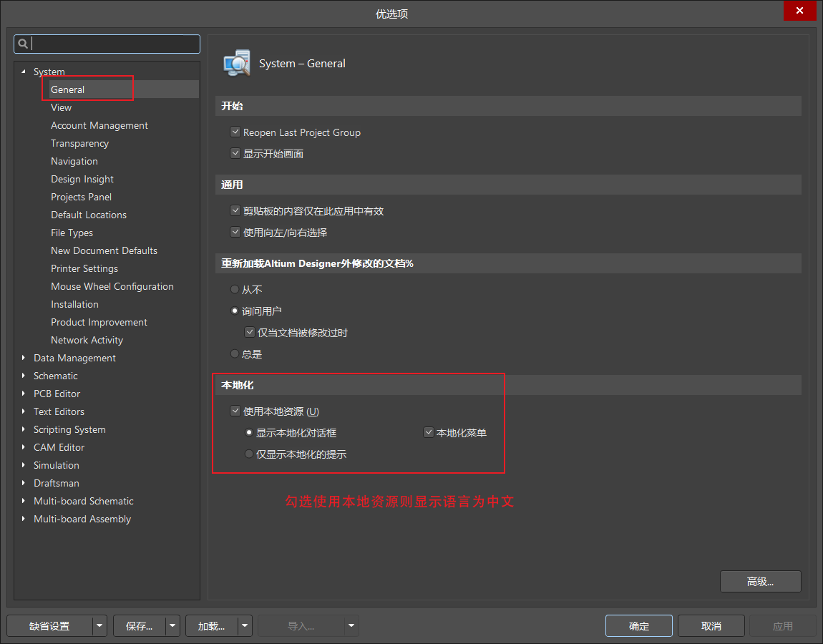Toggle the 本地化菜单 checkbox

428,433
